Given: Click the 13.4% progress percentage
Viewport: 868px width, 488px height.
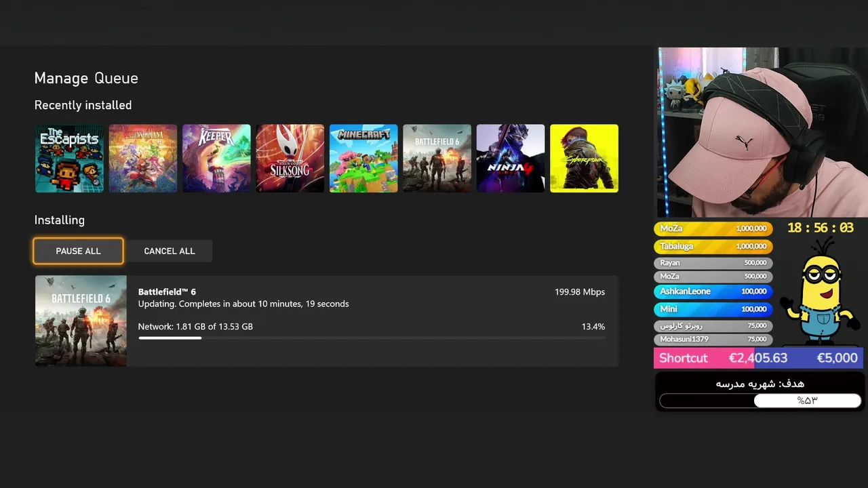Looking at the screenshot, I should 593,326.
